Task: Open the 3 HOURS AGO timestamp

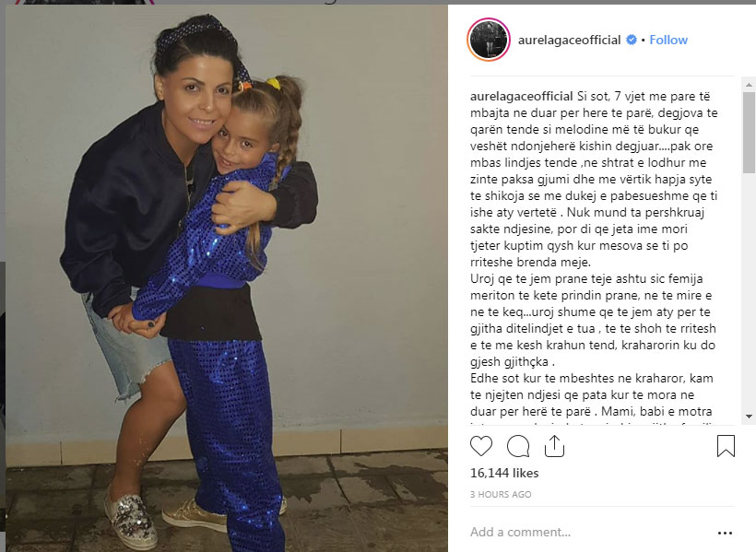Action: coord(501,494)
